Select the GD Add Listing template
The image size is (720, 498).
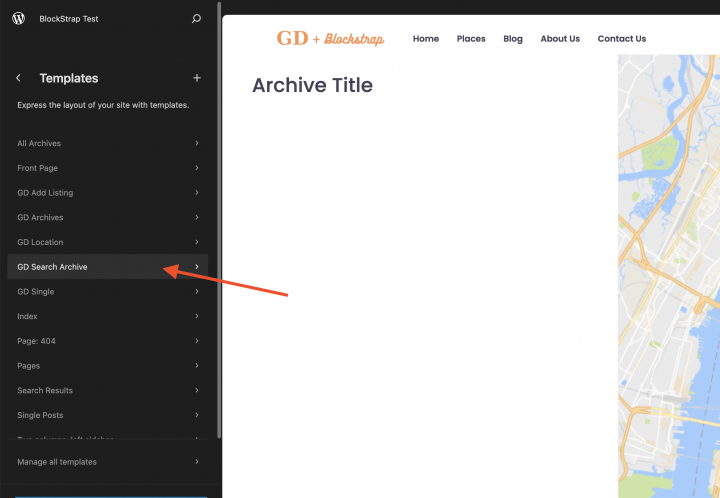pos(45,193)
